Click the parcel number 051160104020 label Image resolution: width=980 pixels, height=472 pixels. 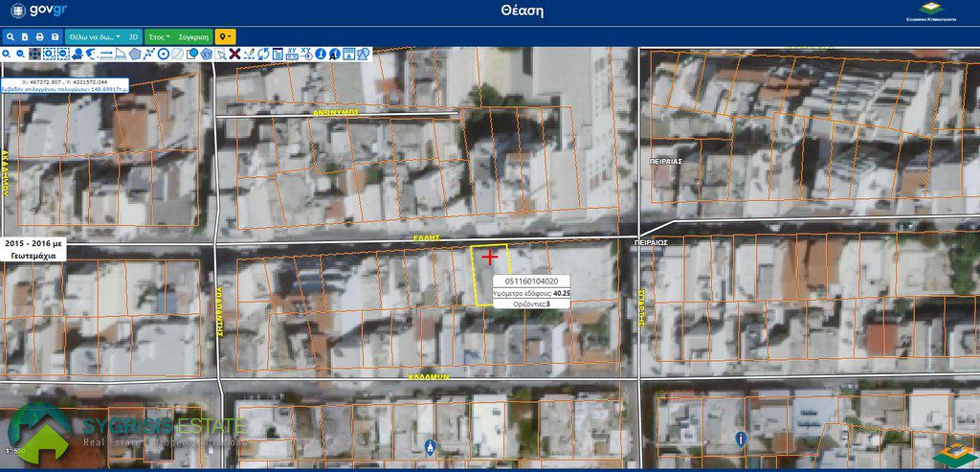pyautogui.click(x=531, y=281)
